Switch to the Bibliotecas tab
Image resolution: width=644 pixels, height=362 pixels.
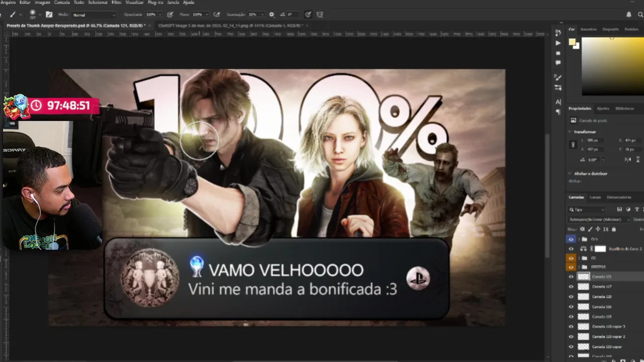[x=625, y=109]
